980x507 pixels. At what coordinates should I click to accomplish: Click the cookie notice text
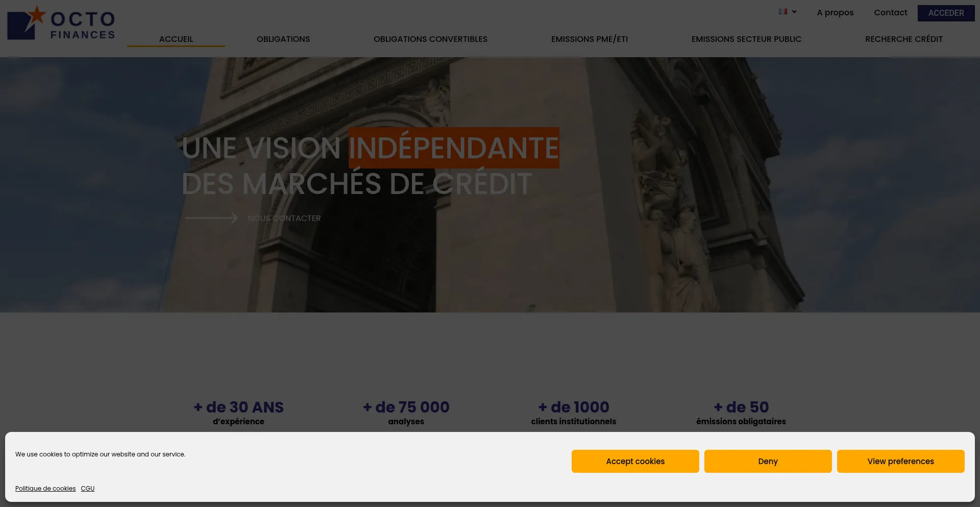(x=100, y=454)
